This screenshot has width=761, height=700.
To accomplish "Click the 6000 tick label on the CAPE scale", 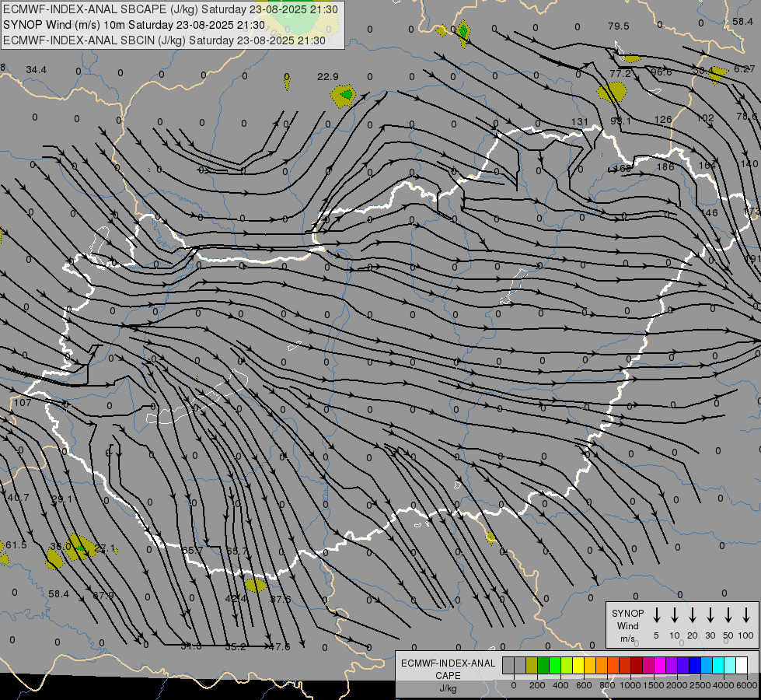I will pyautogui.click(x=747, y=685).
